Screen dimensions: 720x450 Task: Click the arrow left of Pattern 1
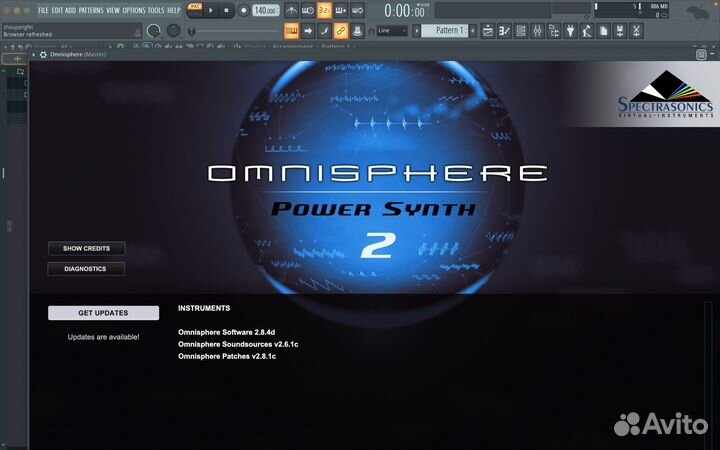tap(416, 31)
